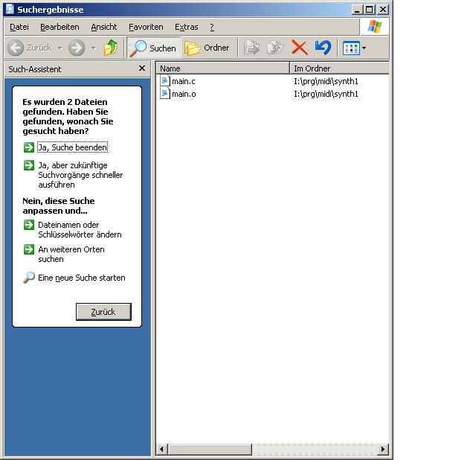Click magnifier icon beside 'Eine neue Suche'
Image resolution: width=476 pixels, height=460 pixels.
tap(29, 278)
